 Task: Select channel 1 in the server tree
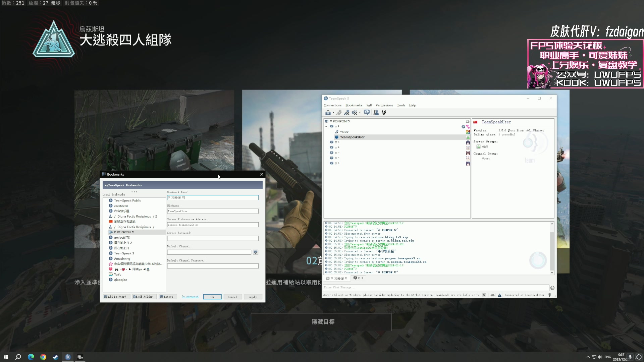point(334,142)
